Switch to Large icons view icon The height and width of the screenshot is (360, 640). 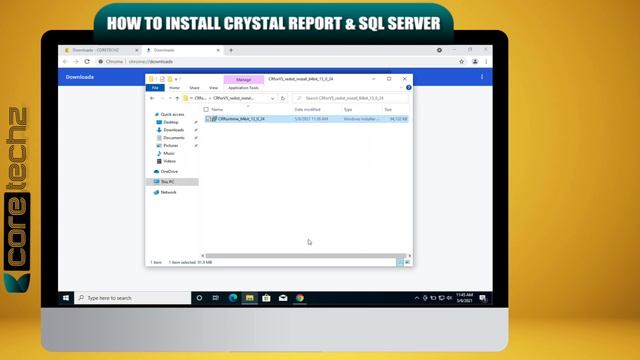point(407,262)
